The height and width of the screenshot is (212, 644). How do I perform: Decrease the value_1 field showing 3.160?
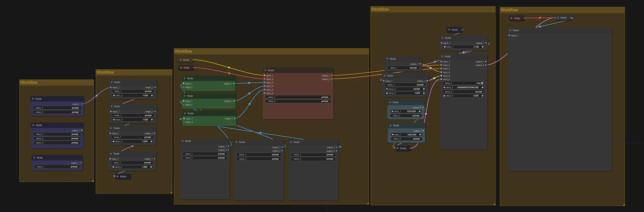pos(445,47)
